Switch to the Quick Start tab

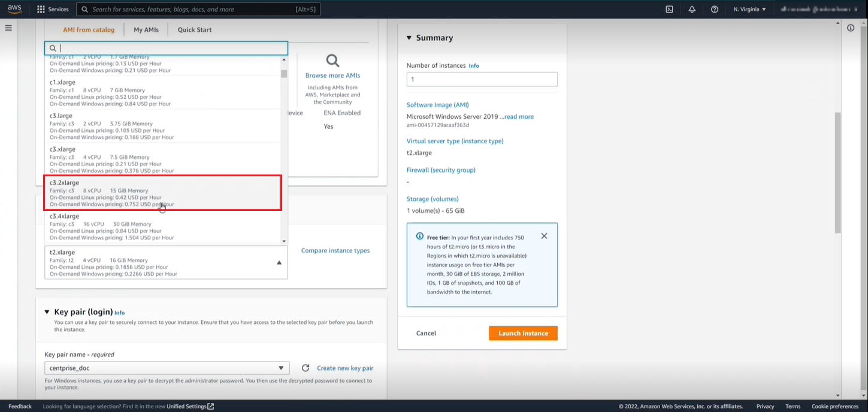tap(195, 29)
